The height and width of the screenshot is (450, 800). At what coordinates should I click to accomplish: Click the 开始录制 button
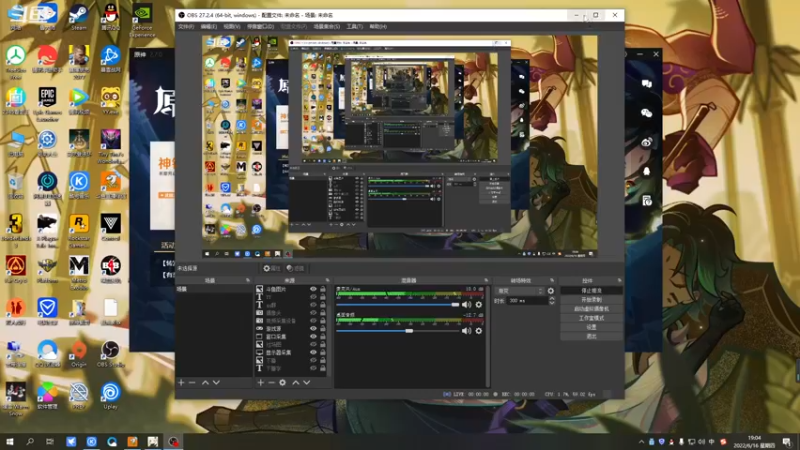[x=591, y=299]
